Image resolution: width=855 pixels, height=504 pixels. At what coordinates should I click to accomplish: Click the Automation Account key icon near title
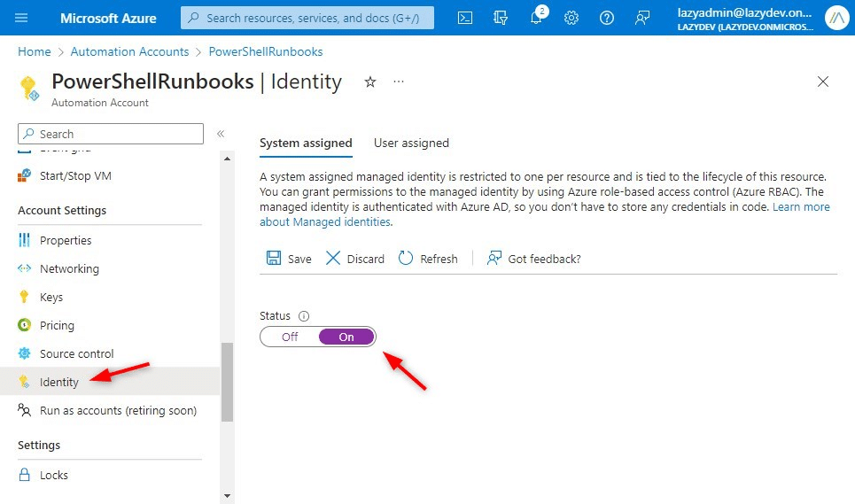click(29, 89)
